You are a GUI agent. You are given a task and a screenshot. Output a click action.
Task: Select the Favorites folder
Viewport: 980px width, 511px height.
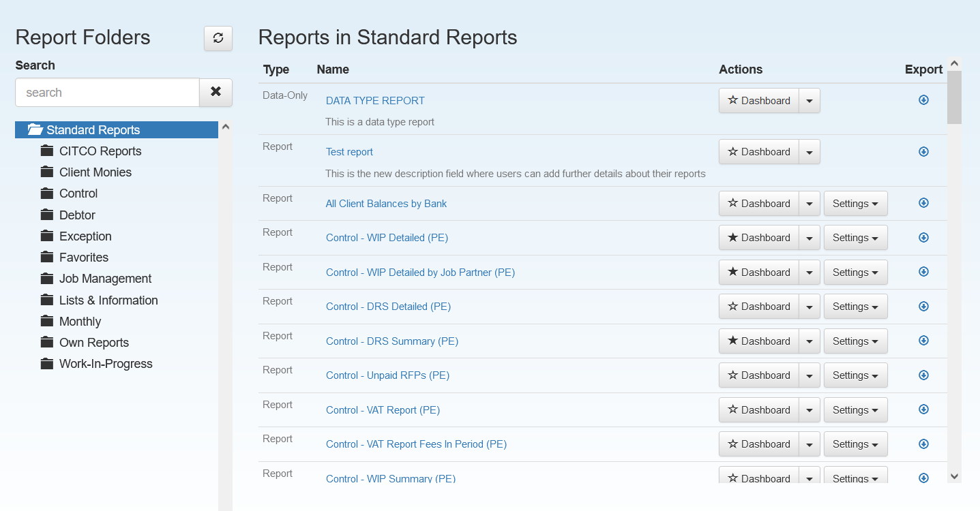pos(84,257)
